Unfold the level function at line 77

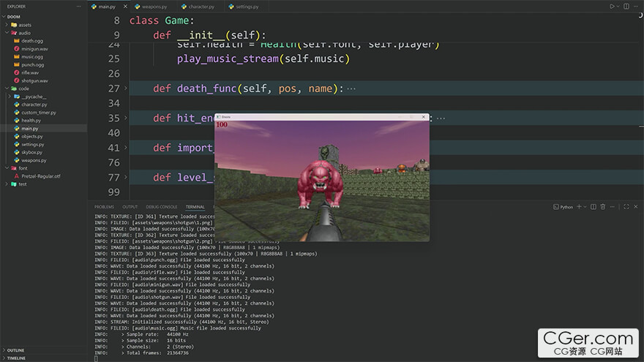point(126,177)
